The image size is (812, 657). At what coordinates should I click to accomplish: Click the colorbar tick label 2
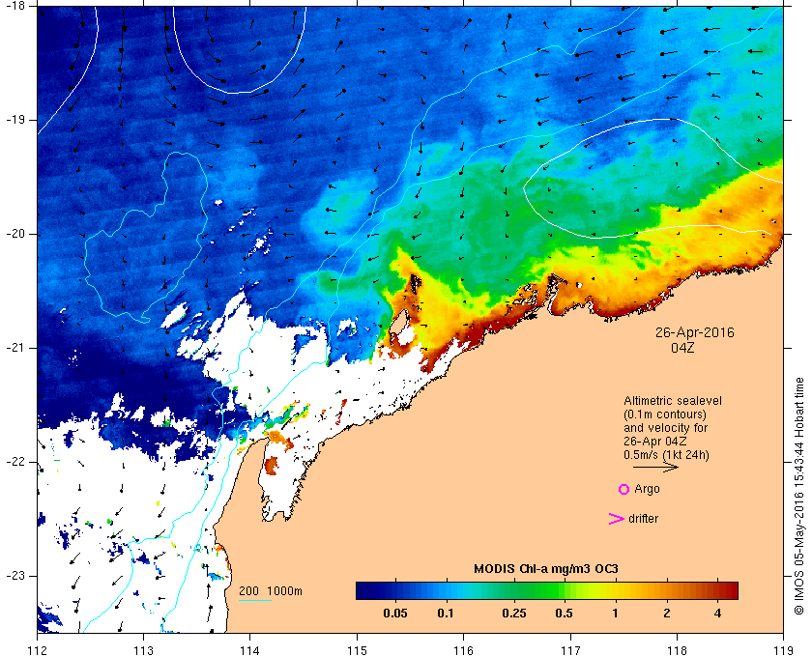[666, 614]
